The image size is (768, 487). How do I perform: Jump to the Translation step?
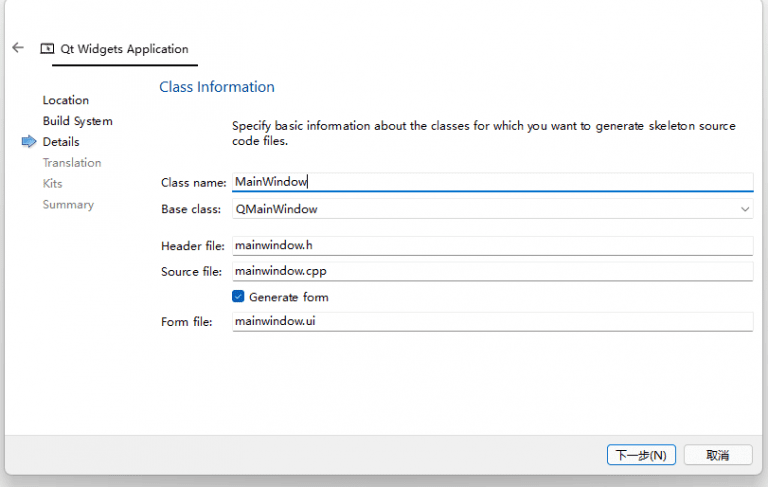[71, 163]
